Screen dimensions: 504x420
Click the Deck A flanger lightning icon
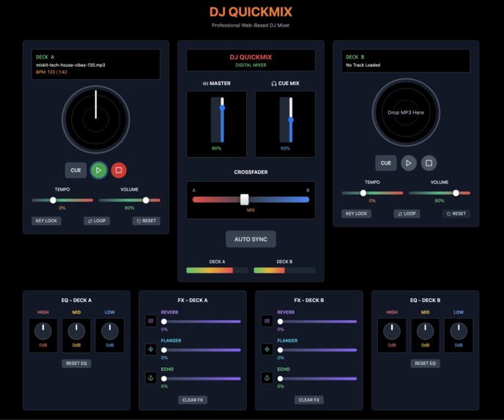[151, 349]
